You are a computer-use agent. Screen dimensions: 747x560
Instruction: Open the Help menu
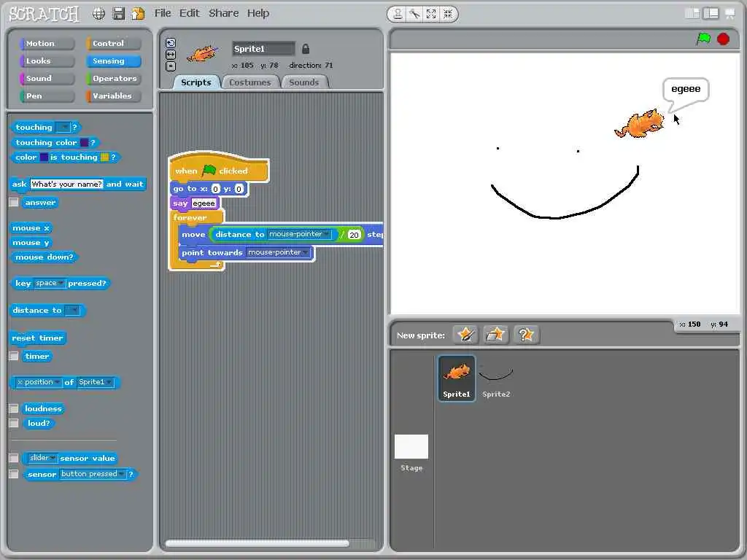(x=258, y=13)
